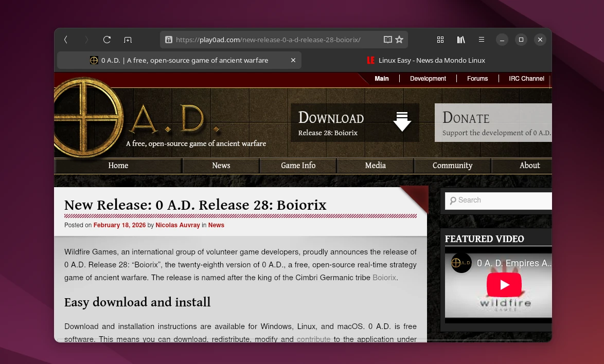Click the magnifier icon in the Search box

(452, 200)
